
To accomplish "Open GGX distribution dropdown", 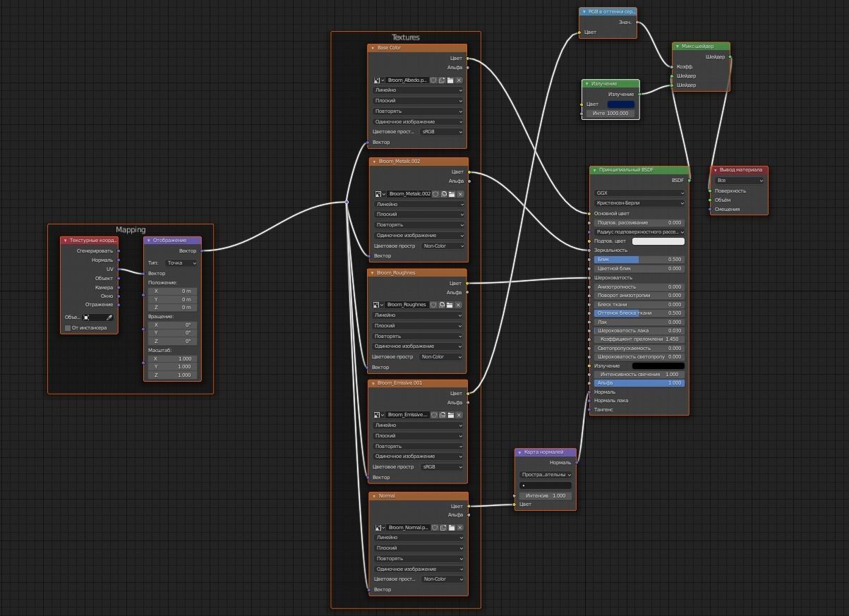I will [x=639, y=193].
